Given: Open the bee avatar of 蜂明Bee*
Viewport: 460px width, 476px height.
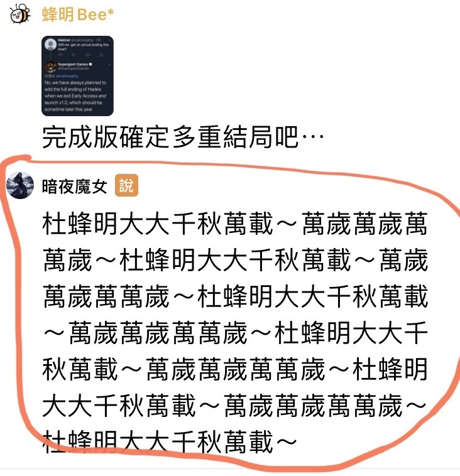Looking at the screenshot, I should [x=19, y=14].
